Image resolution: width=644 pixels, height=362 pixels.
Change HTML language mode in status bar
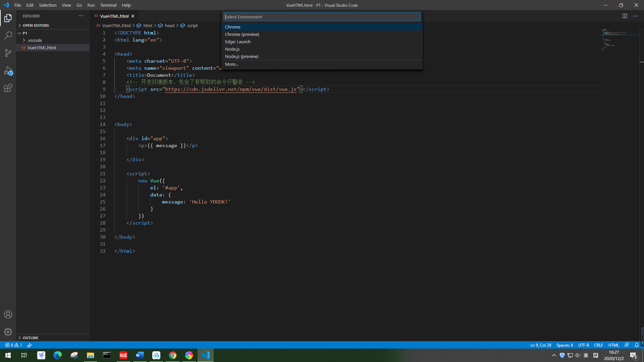pyautogui.click(x=613, y=345)
